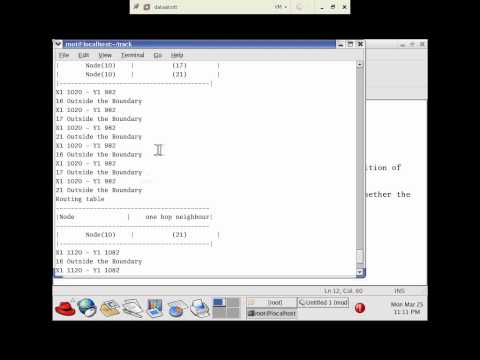Launch the web browser globe icon

point(87,308)
